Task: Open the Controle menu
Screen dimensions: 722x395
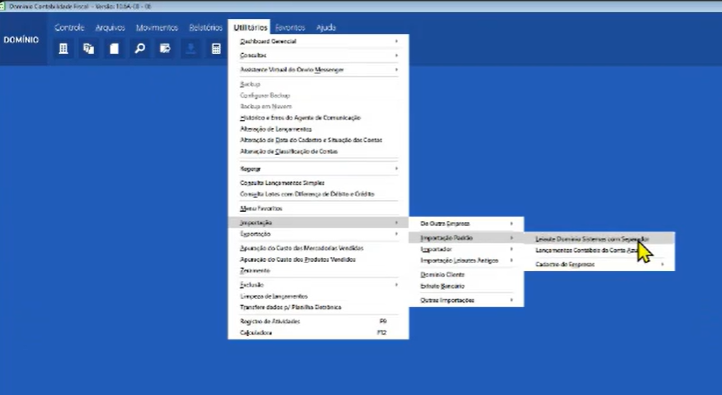Action: [x=69, y=28]
